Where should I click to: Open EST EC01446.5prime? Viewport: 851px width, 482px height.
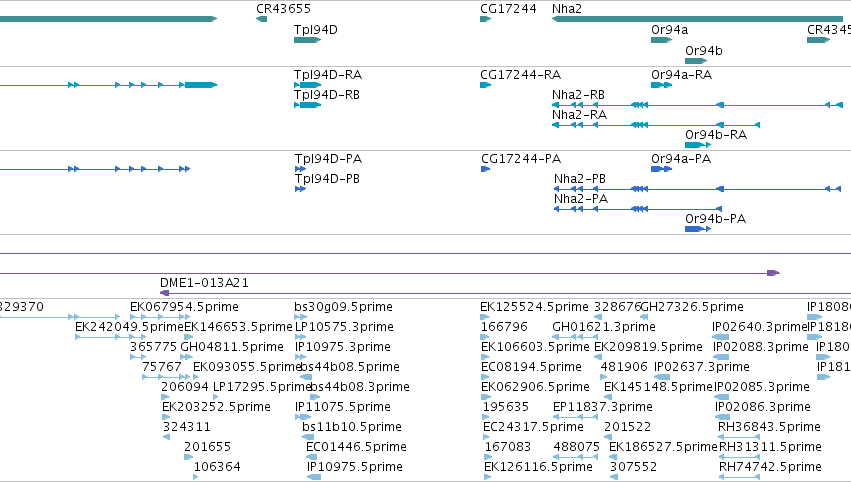coord(356,447)
